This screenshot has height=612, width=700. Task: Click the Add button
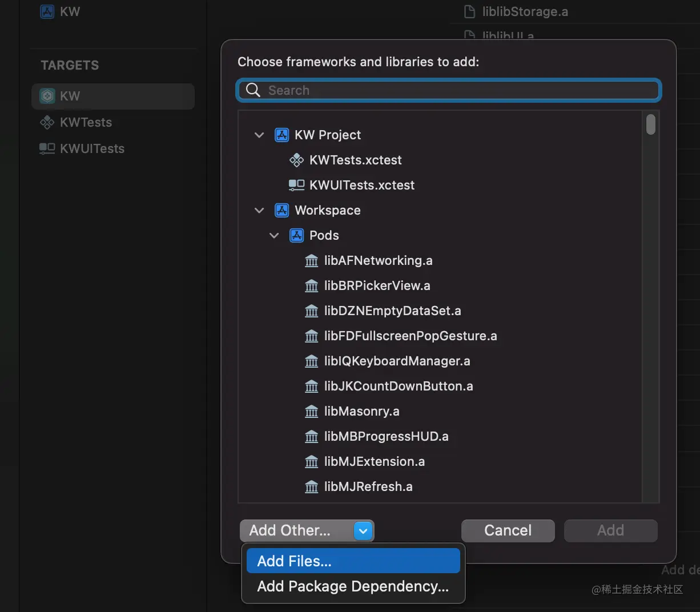click(611, 530)
